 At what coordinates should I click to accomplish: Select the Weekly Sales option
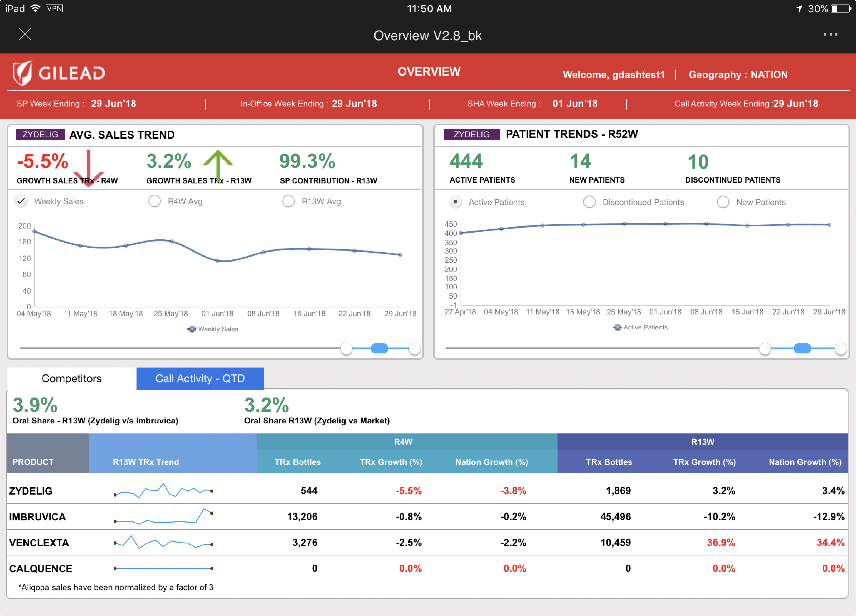(22, 201)
